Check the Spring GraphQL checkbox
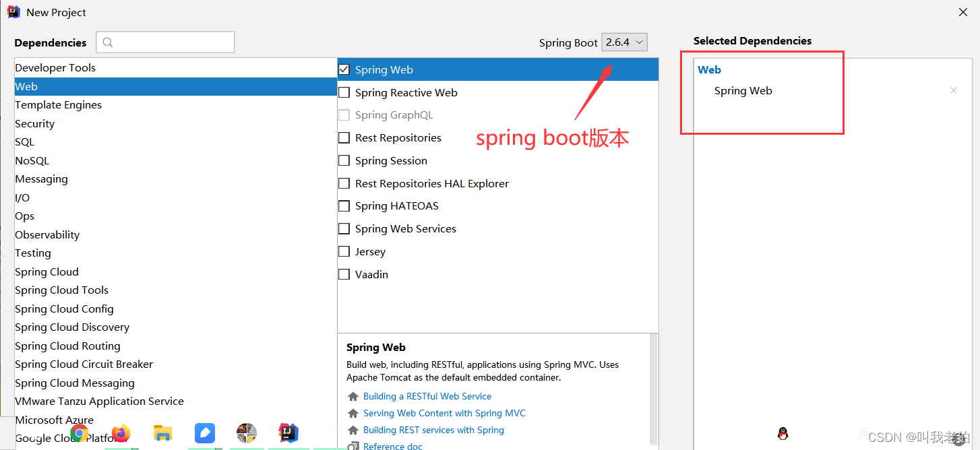980x450 pixels. 344,115
